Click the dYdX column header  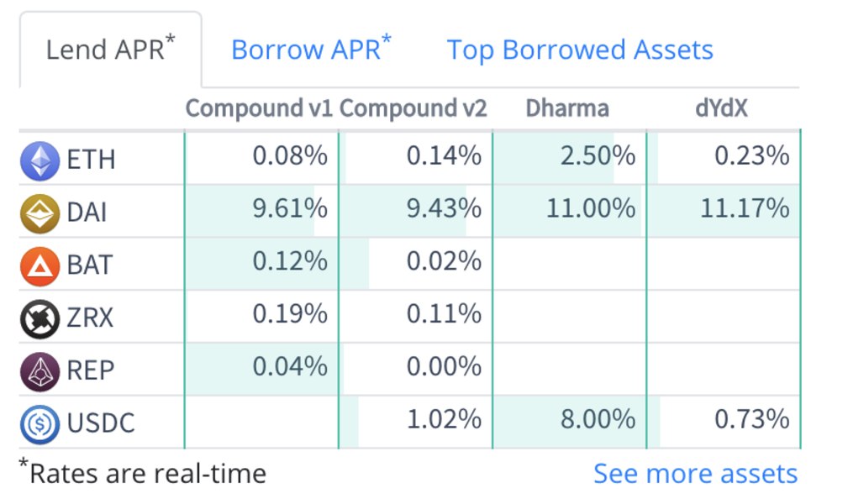(x=721, y=108)
